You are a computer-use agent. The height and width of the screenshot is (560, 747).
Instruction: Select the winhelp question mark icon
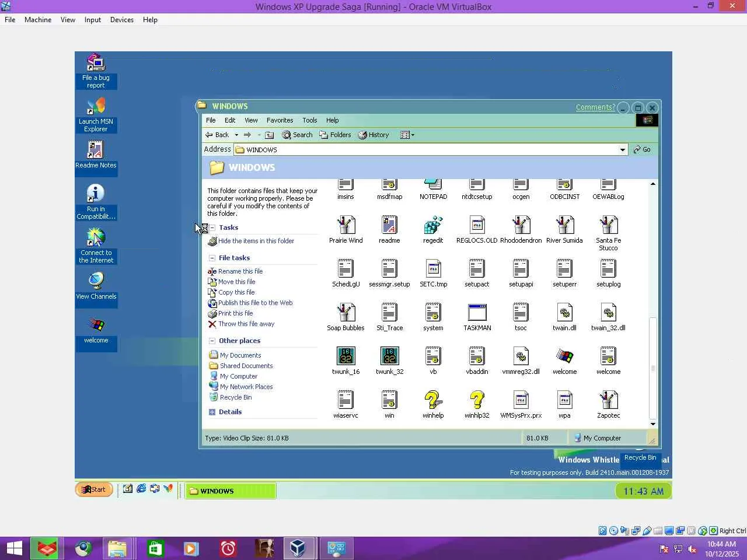pyautogui.click(x=433, y=400)
